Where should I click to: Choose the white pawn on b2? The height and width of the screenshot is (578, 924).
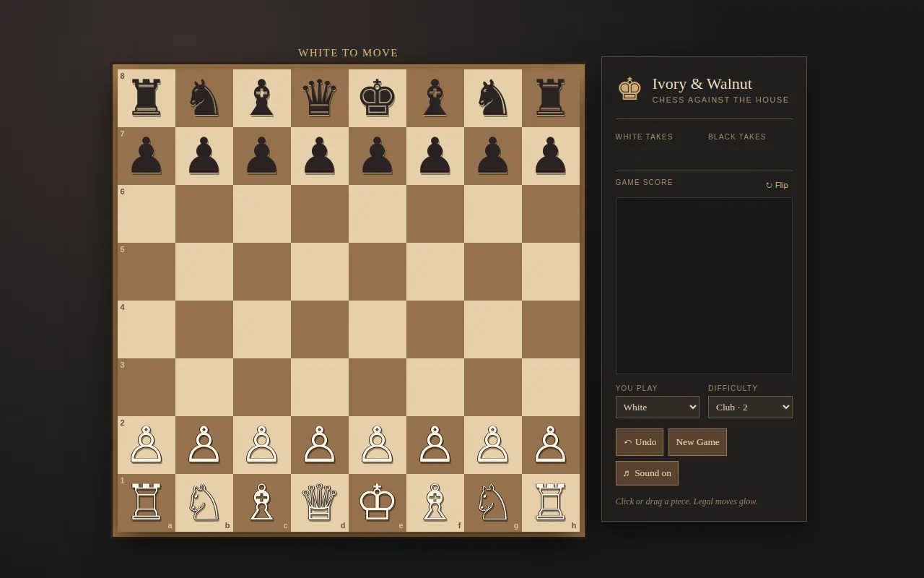[x=204, y=445]
